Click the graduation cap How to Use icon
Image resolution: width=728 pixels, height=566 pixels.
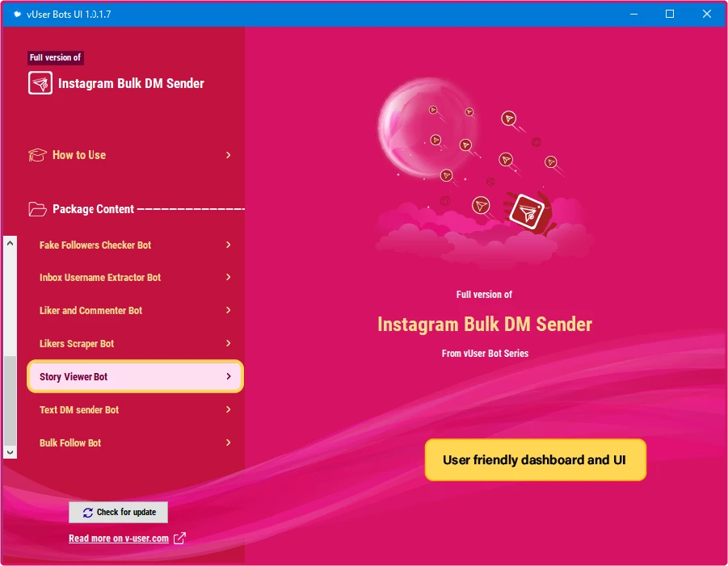point(37,155)
